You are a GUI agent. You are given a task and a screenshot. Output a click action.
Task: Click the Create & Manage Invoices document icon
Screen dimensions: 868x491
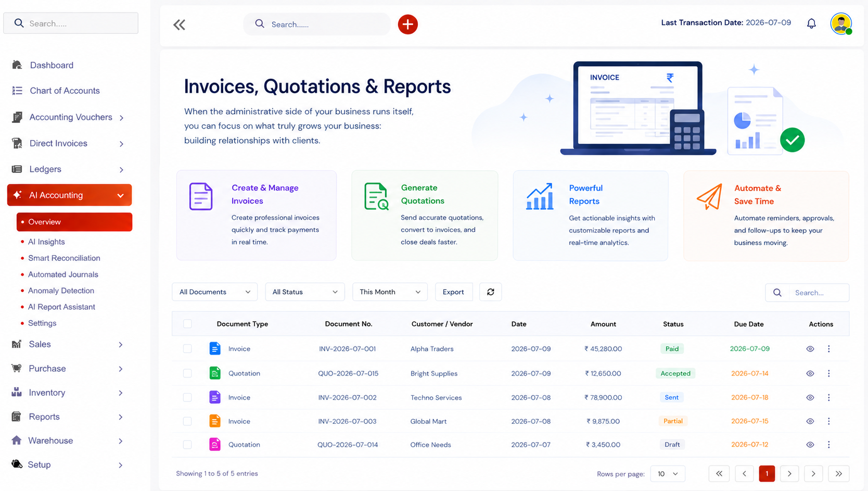coord(201,196)
